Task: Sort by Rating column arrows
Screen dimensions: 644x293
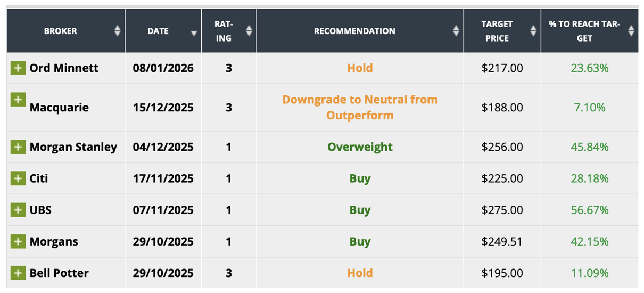Action: (249, 31)
